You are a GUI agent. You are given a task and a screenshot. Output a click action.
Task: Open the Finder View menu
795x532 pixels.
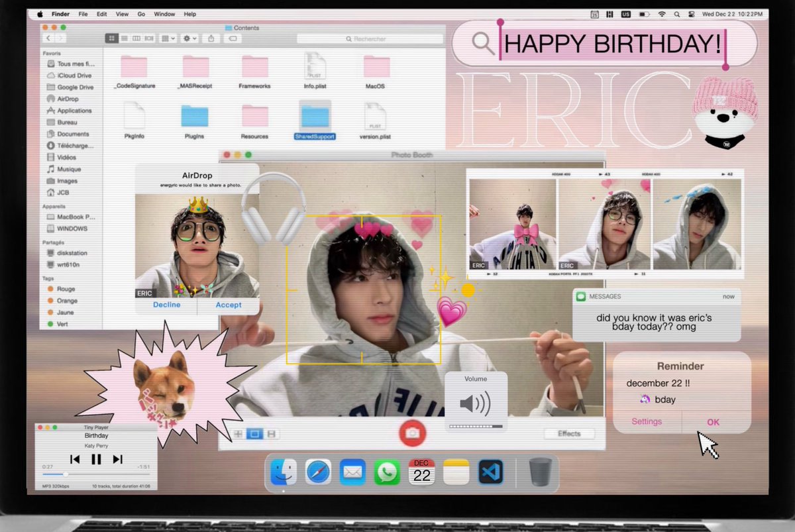click(122, 13)
